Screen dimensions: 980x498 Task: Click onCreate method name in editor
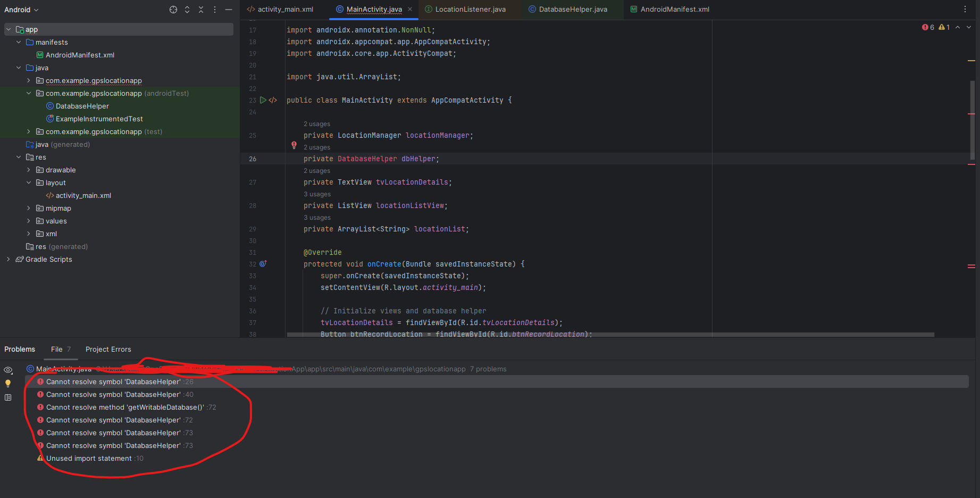pyautogui.click(x=384, y=264)
